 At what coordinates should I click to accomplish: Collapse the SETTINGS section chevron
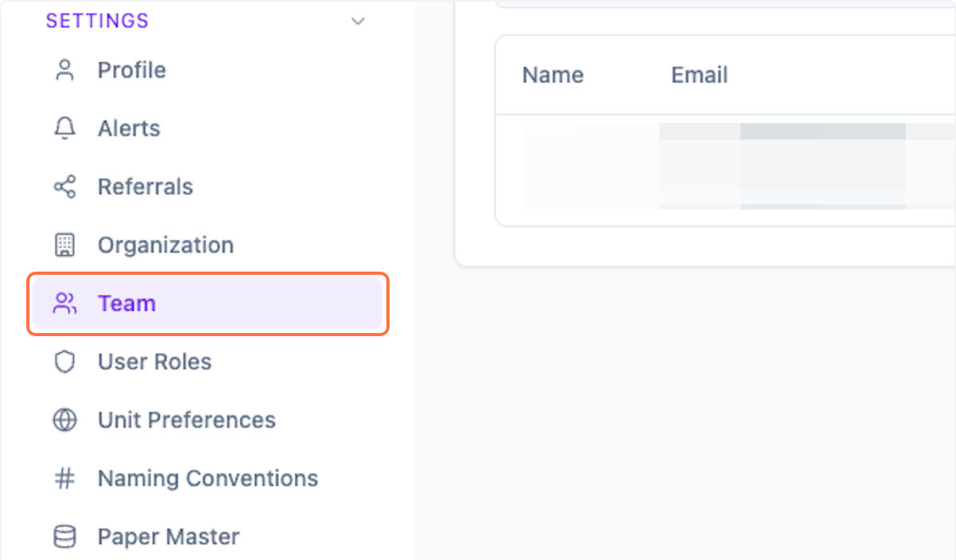[x=358, y=22]
